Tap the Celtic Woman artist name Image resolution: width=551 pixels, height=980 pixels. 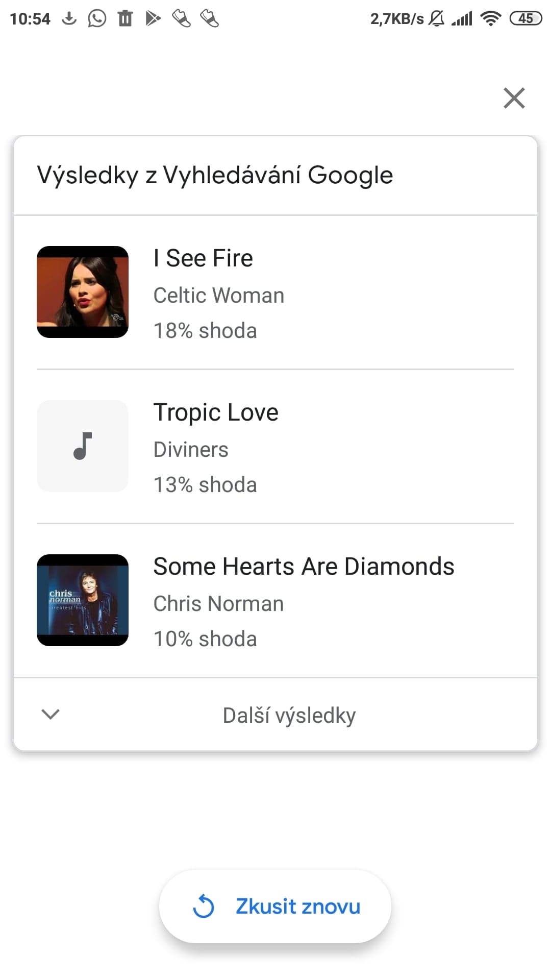pos(218,296)
